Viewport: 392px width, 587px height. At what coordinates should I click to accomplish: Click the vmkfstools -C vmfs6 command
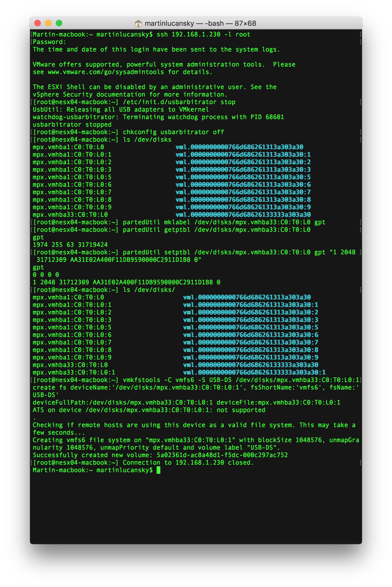coord(241,380)
